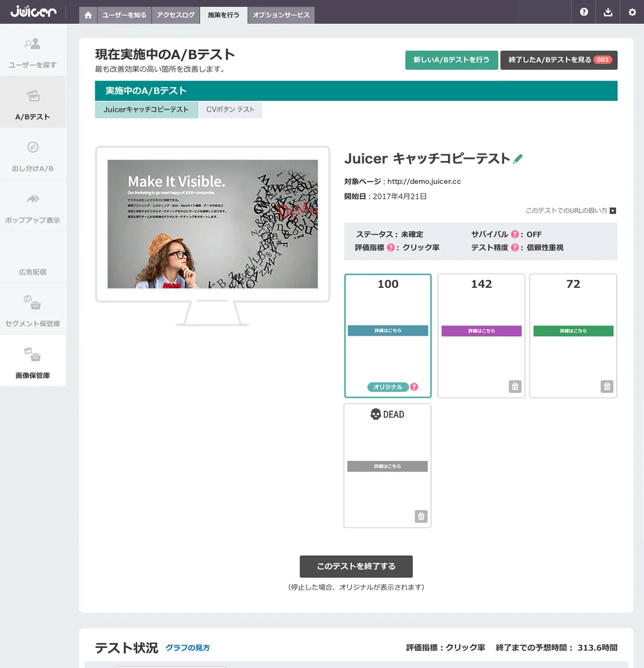The width and height of the screenshot is (644, 668).
Task: Open the help question mark icon in header
Action: click(x=584, y=12)
